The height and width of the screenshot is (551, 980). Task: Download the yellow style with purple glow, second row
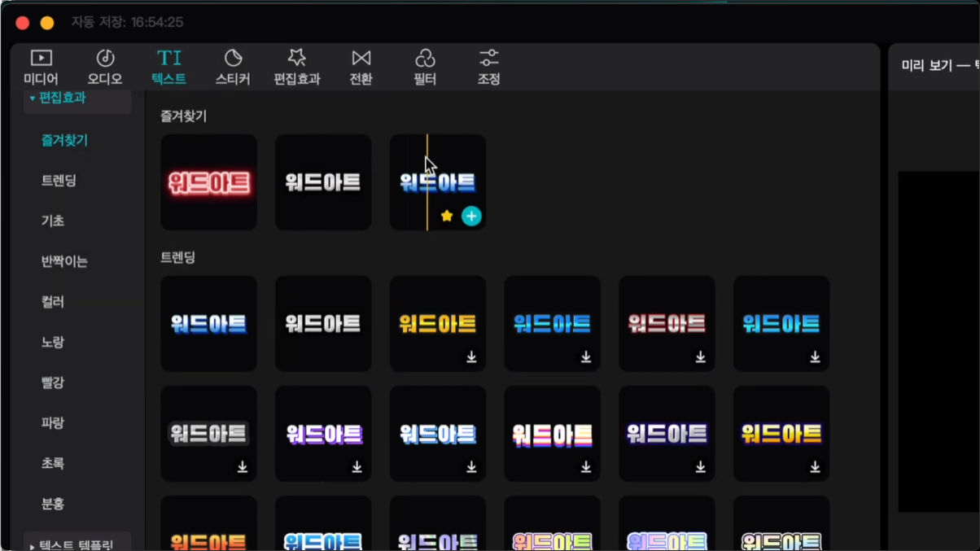pos(815,467)
